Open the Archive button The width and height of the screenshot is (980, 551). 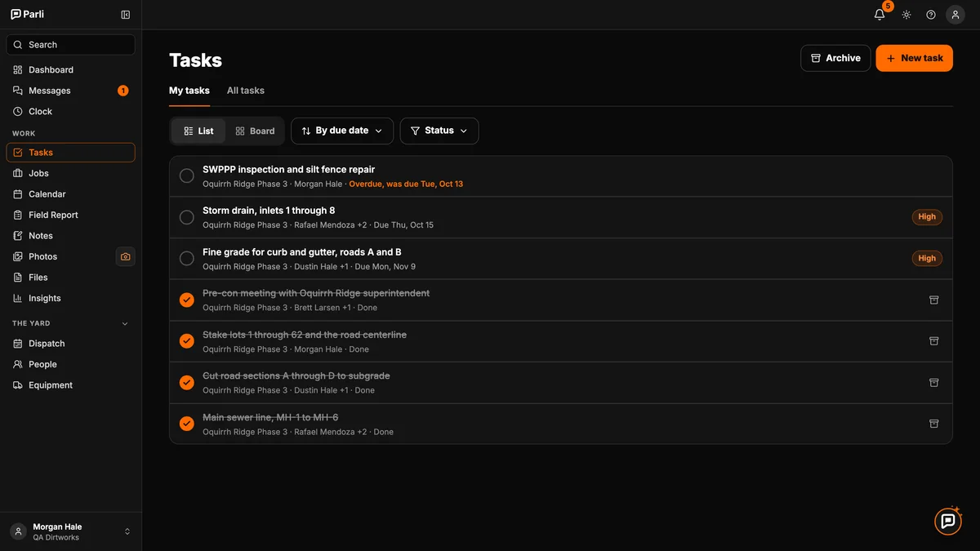pos(835,58)
